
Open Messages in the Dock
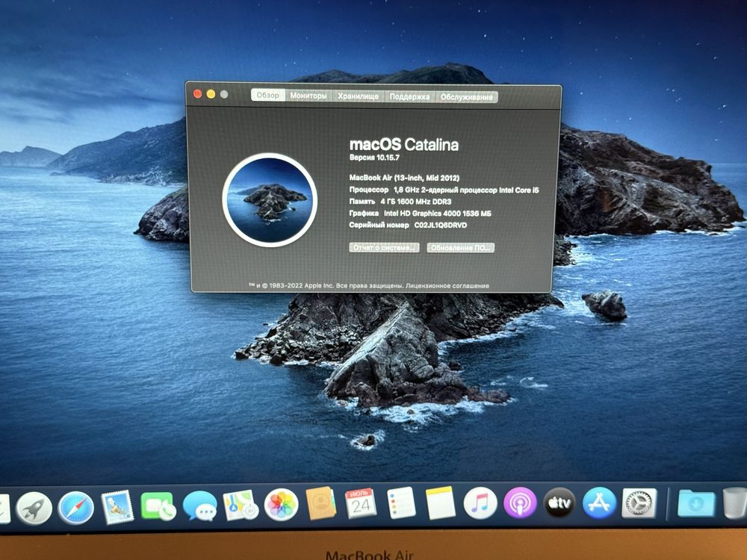point(199,505)
